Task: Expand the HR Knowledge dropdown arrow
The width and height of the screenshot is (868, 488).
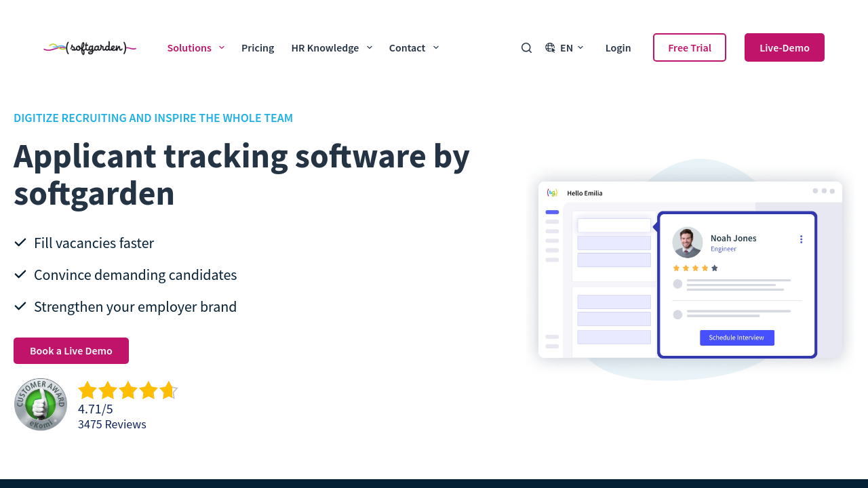Action: point(370,47)
